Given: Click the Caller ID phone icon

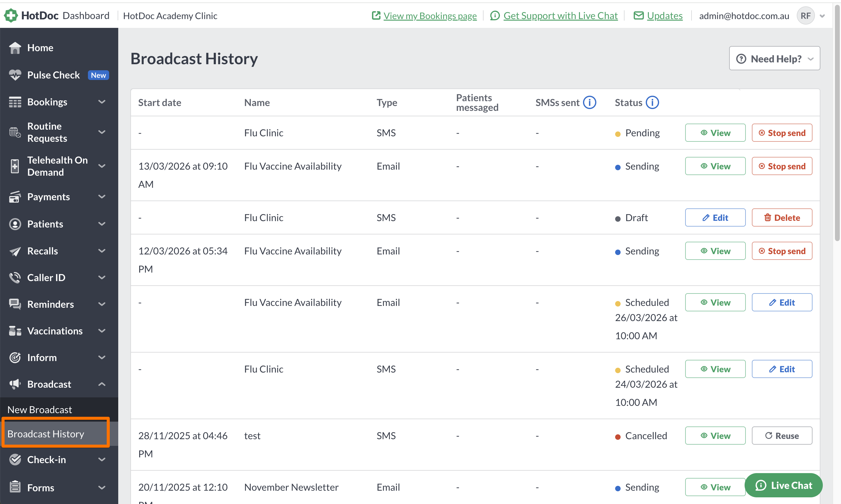Looking at the screenshot, I should [15, 277].
